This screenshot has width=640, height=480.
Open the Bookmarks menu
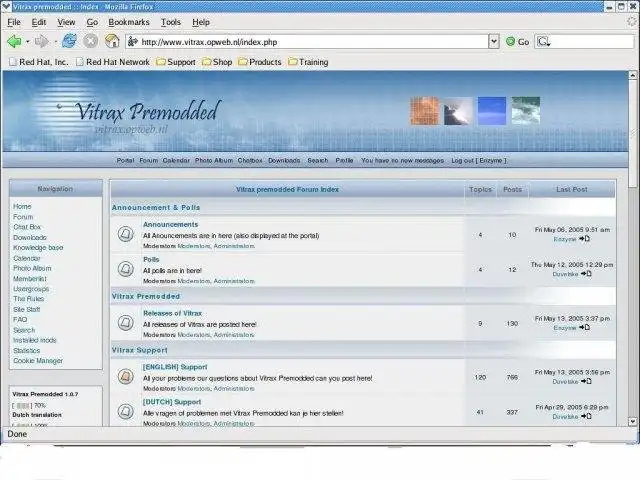click(129, 22)
